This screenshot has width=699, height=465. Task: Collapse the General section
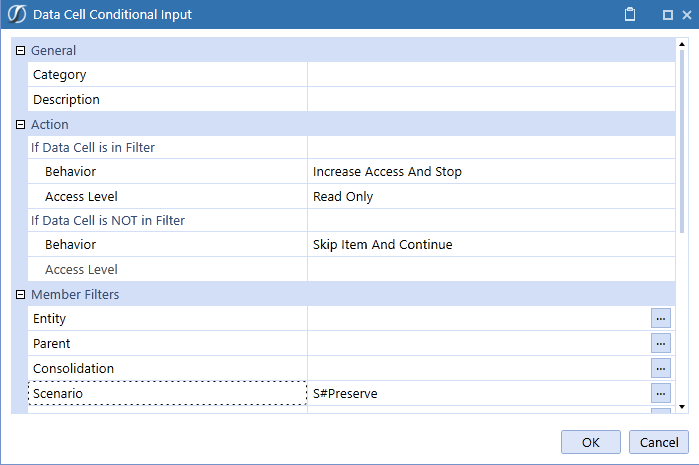[x=20, y=50]
